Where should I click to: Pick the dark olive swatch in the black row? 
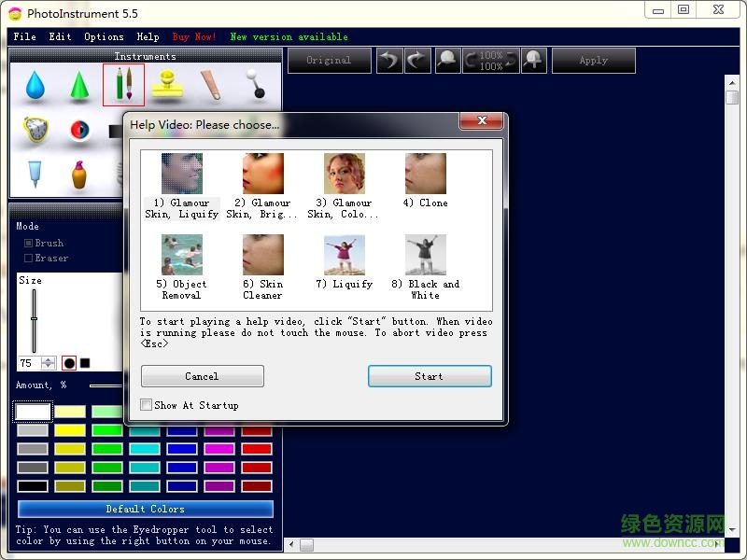(70, 486)
